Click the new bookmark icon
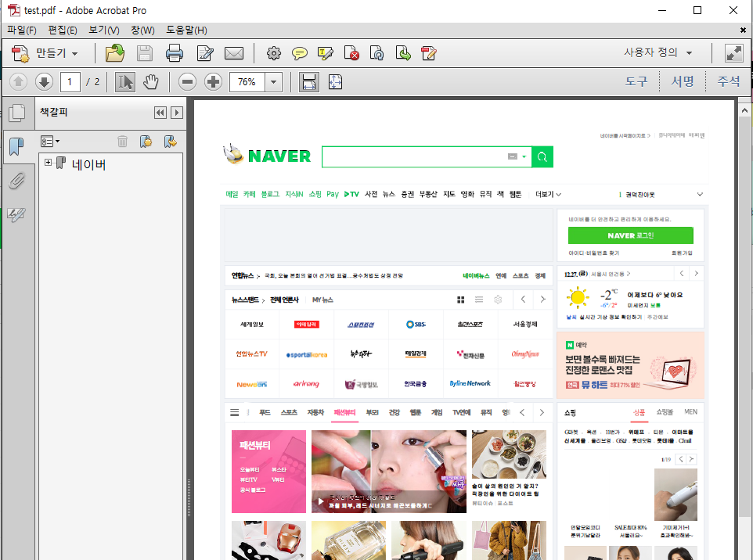Image resolution: width=753 pixels, height=560 pixels. point(146,141)
